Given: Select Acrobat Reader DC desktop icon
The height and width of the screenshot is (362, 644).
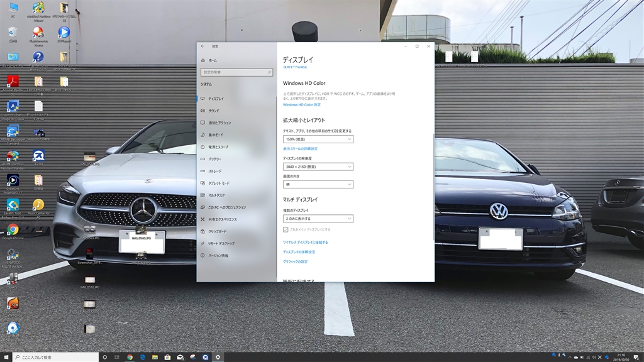Looking at the screenshot, I should 13,85.
